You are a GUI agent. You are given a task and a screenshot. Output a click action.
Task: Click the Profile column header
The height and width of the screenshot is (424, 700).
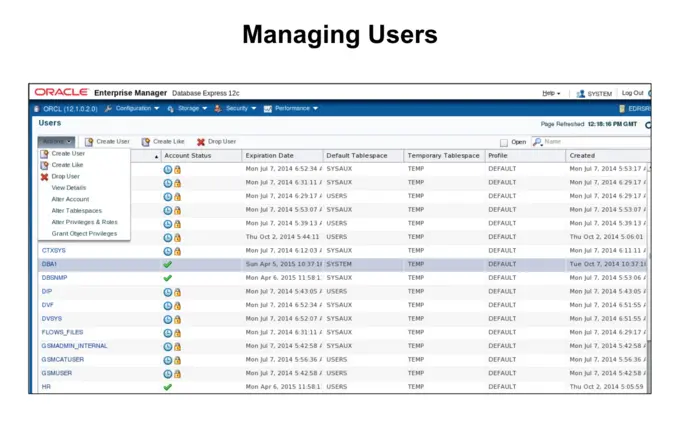pyautogui.click(x=525, y=156)
